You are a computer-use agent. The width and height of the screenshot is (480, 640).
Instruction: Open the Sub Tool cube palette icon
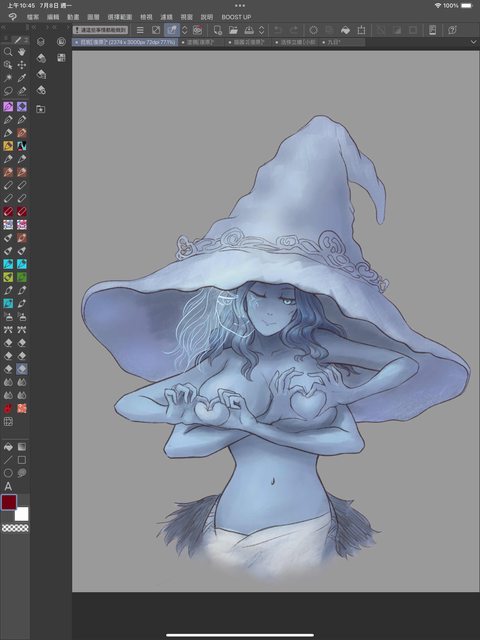[x=40, y=42]
